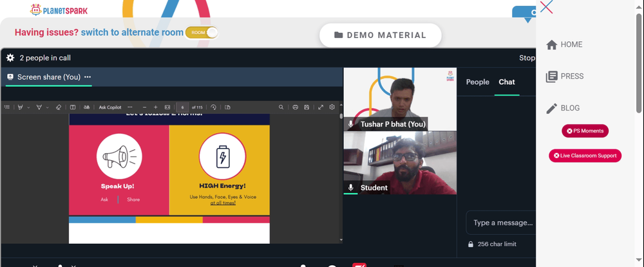The height and width of the screenshot is (267, 644).
Task: Select the Chat tab
Action: click(x=506, y=82)
